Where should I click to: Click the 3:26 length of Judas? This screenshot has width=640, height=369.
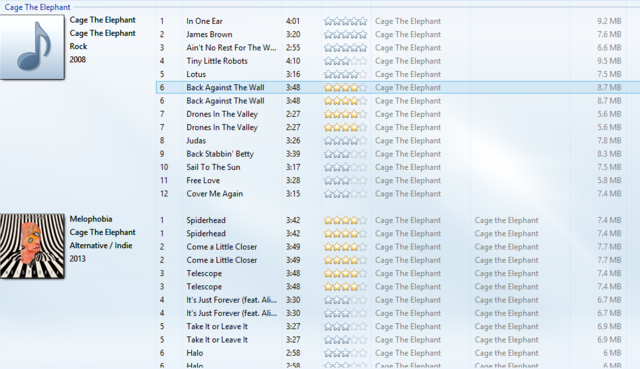click(293, 140)
